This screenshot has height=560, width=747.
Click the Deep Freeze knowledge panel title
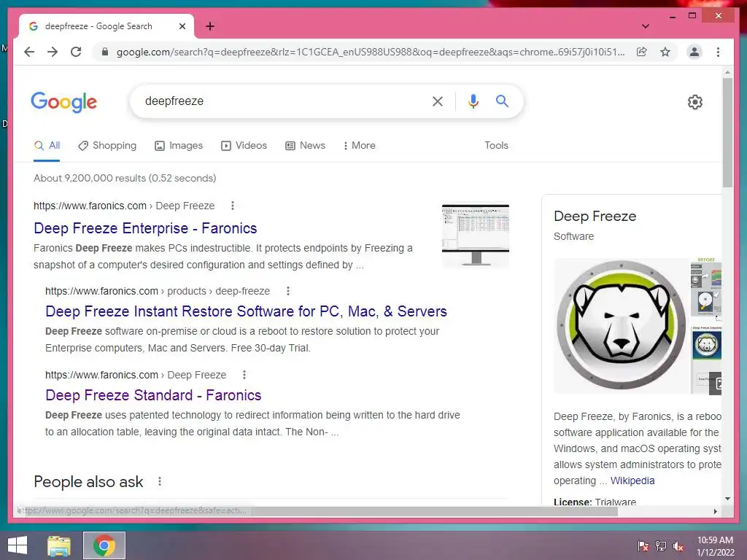(x=595, y=216)
